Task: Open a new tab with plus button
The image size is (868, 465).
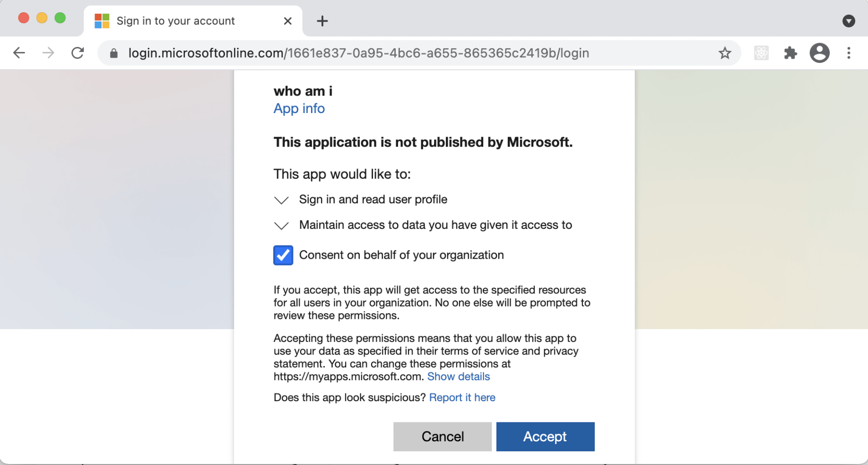Action: tap(322, 21)
